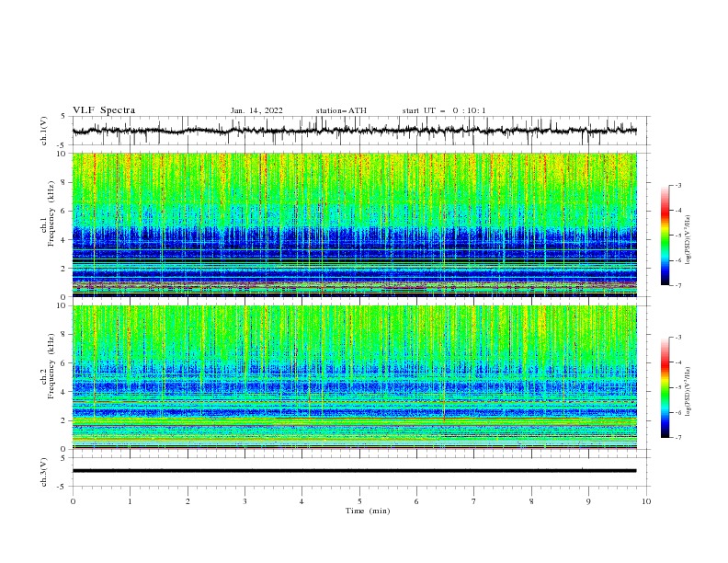Click the "Time (min)" axis label

(x=368, y=511)
